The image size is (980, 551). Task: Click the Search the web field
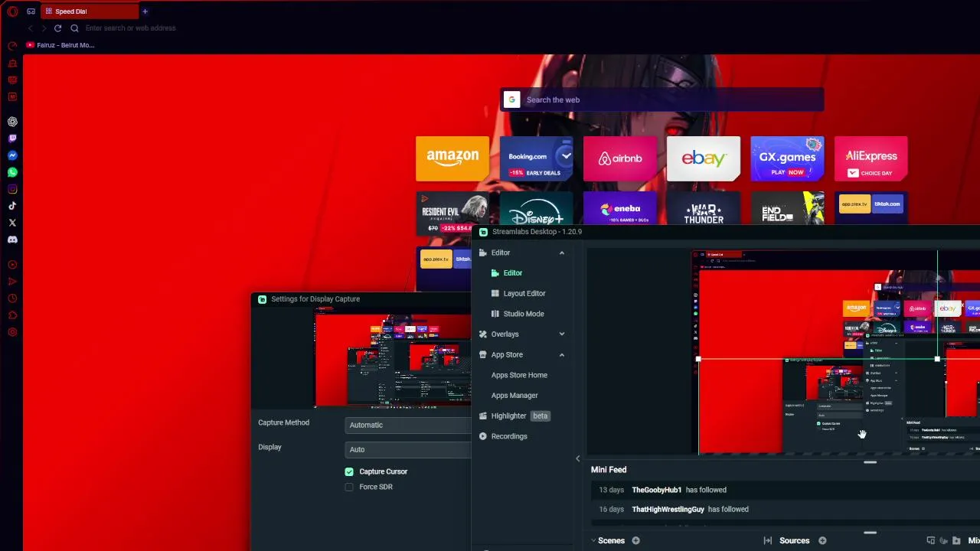(662, 99)
